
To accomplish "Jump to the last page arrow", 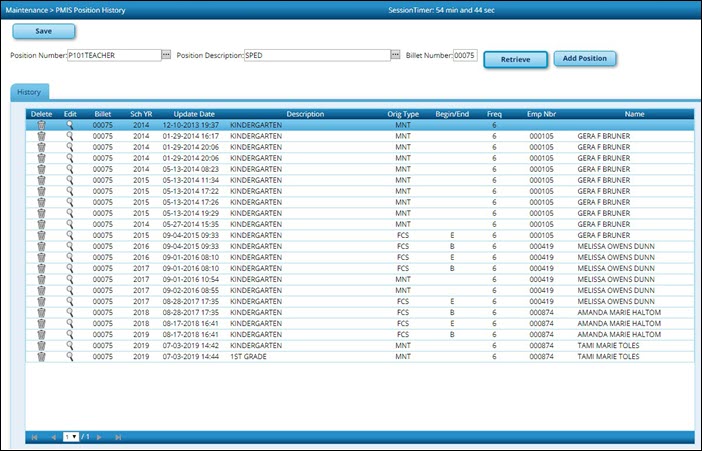I will (x=118, y=437).
